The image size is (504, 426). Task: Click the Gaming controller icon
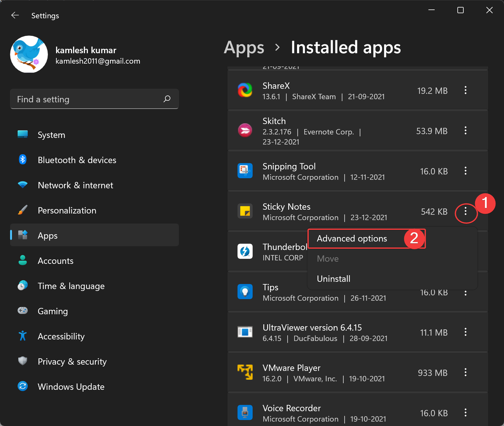tap(23, 311)
